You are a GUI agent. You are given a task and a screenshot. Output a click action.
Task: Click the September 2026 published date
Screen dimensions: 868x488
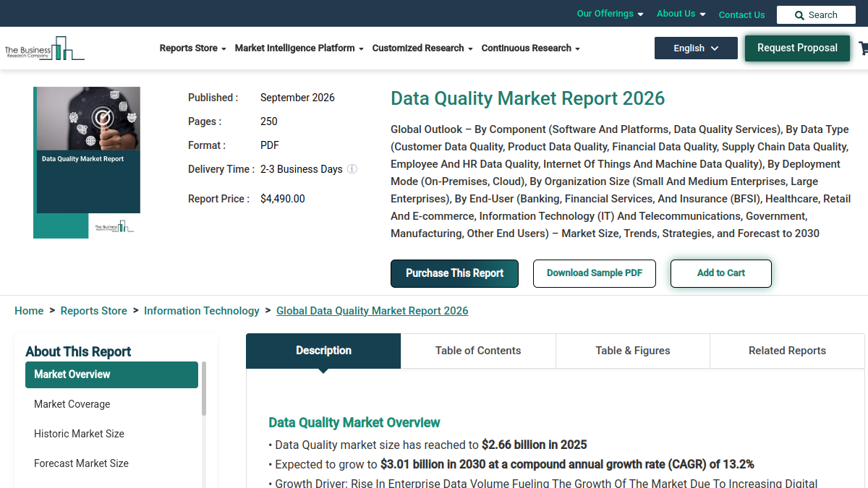[x=297, y=98]
